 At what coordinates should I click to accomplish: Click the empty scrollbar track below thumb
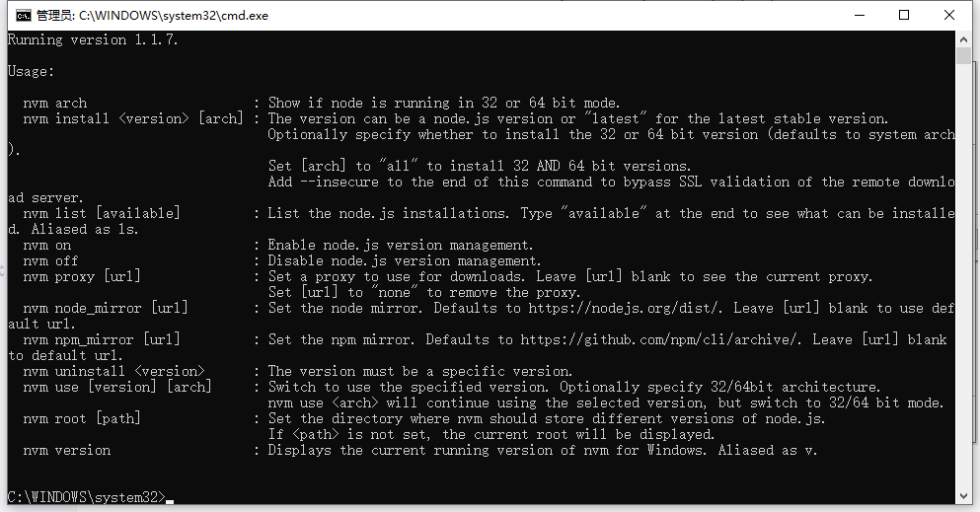click(x=963, y=274)
